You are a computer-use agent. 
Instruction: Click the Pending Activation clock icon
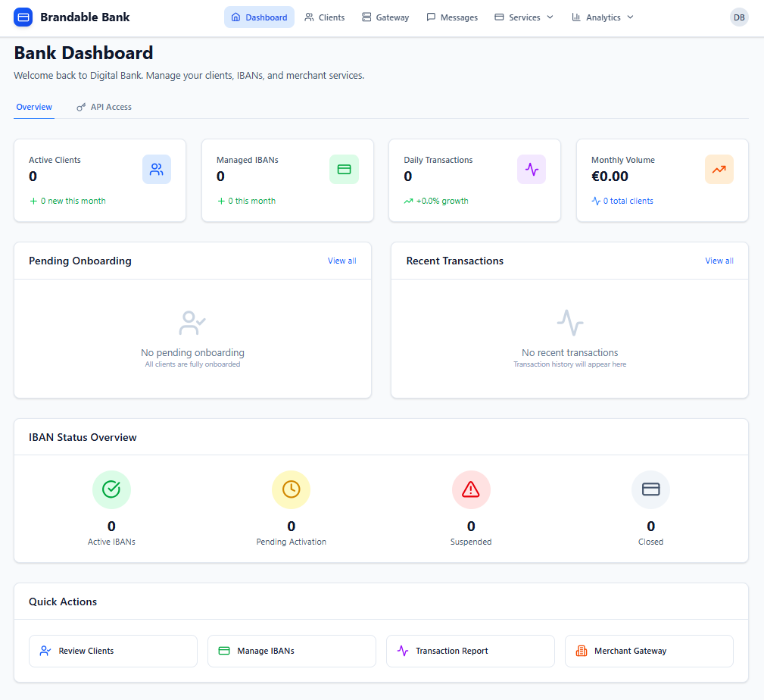click(292, 489)
